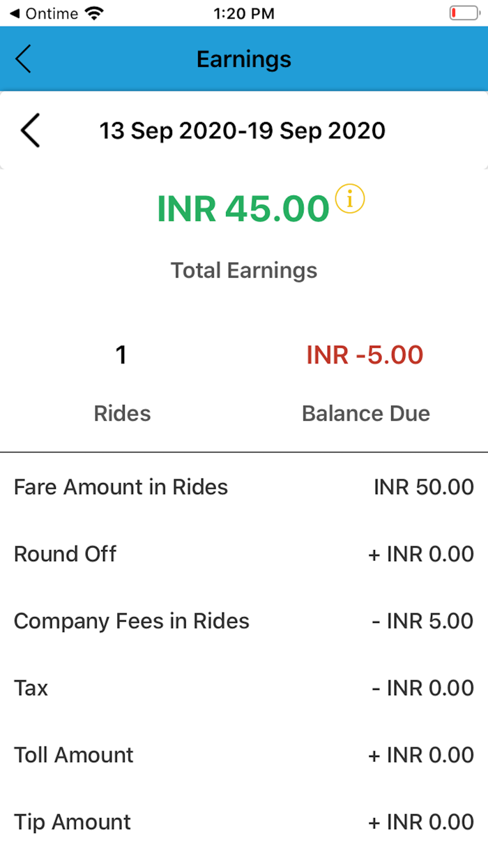The height and width of the screenshot is (868, 488).
Task: Tap the left chevron beside the date range
Action: pyautogui.click(x=30, y=130)
